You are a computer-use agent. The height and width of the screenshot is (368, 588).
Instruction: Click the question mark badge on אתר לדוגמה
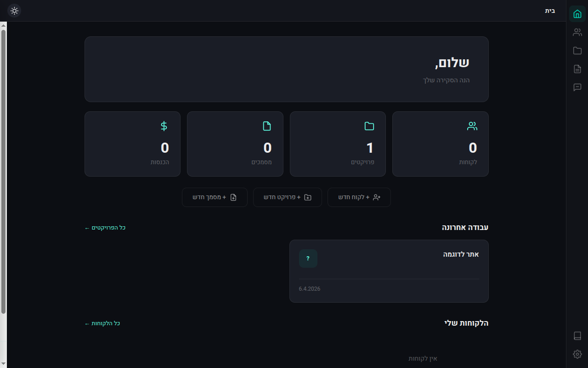point(308,259)
